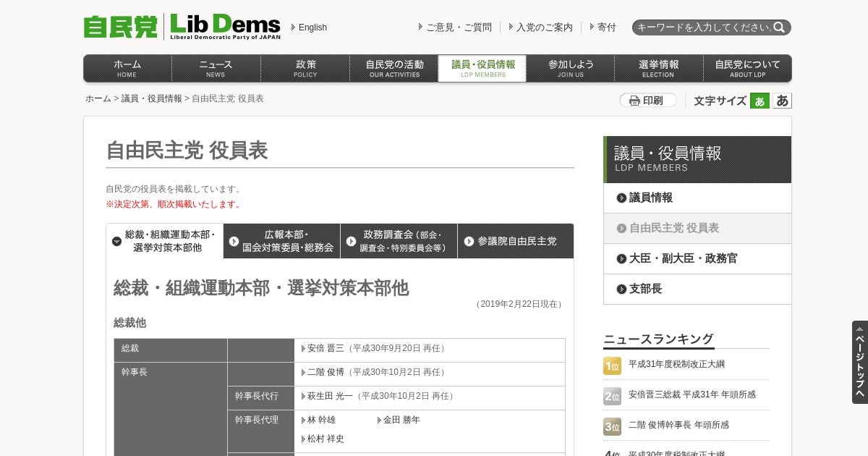
Task: Click the down arrow on 総裁・組織運動本部 tab
Action: point(116,241)
